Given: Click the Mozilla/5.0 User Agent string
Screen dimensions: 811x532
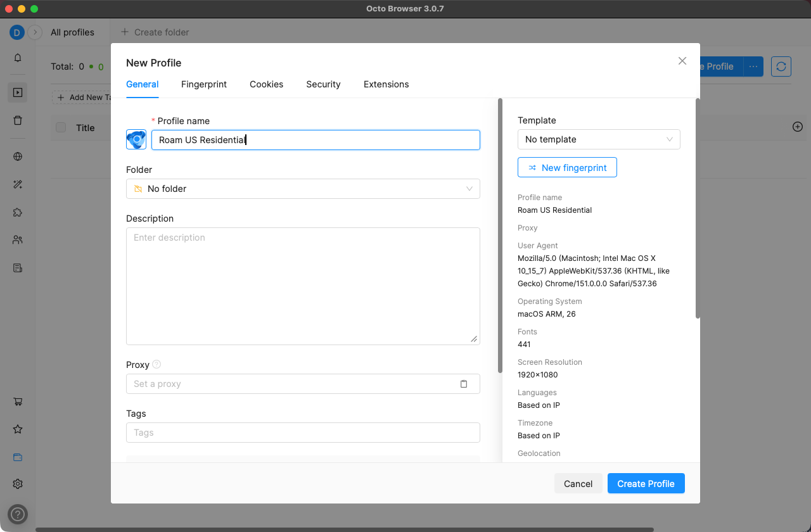Looking at the screenshot, I should (x=594, y=271).
